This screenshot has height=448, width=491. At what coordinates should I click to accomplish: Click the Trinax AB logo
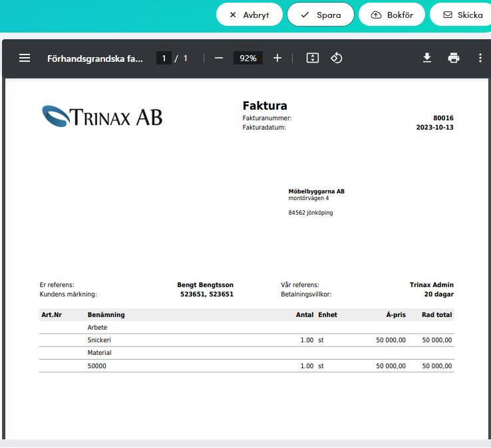coord(102,116)
